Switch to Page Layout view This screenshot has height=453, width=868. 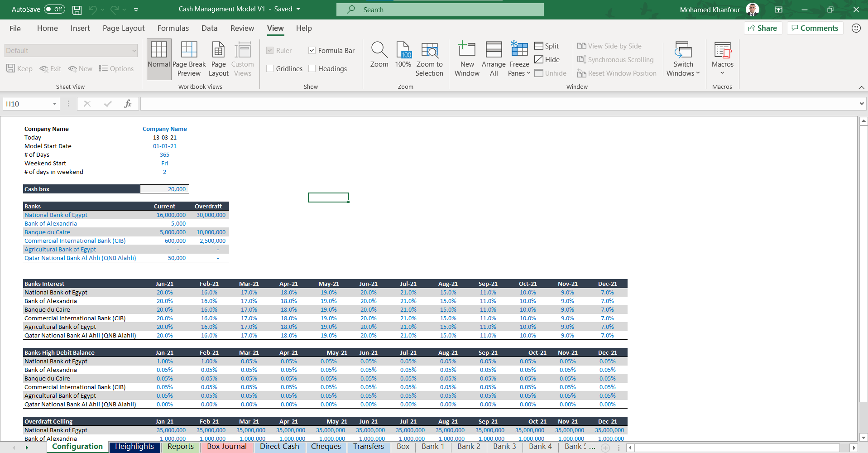point(218,60)
